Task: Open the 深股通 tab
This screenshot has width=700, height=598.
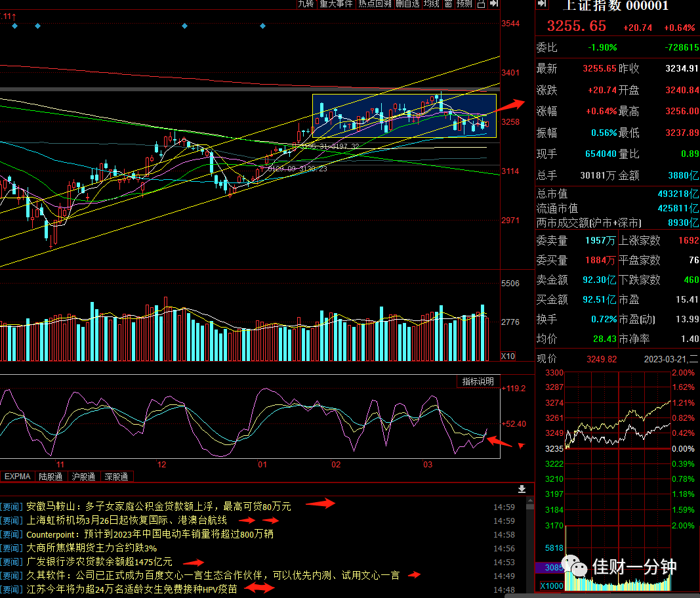Action: click(117, 477)
